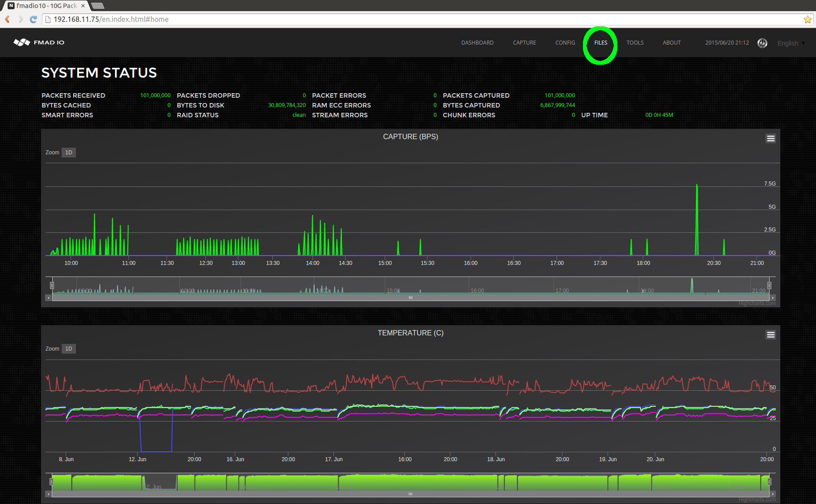
Task: Toggle 1D zoom on the Temperature chart
Action: click(68, 348)
